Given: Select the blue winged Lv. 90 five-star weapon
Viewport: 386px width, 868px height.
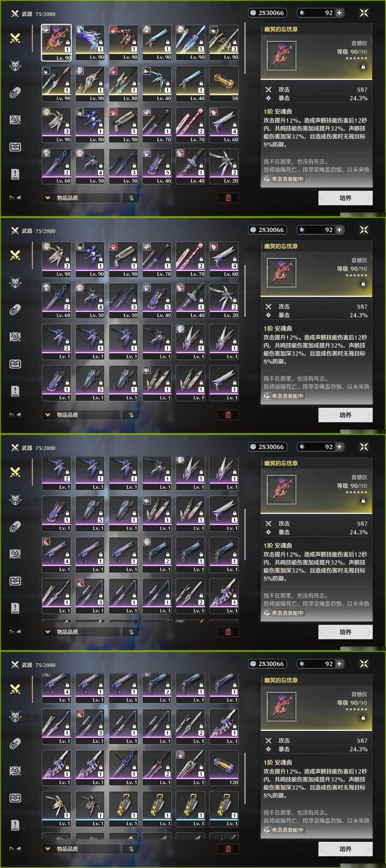Looking at the screenshot, I should (90, 42).
